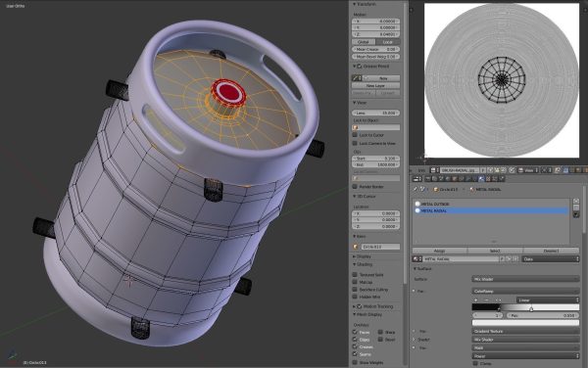
Task: Enable the Textured Solid checkbox
Action: [x=355, y=274]
